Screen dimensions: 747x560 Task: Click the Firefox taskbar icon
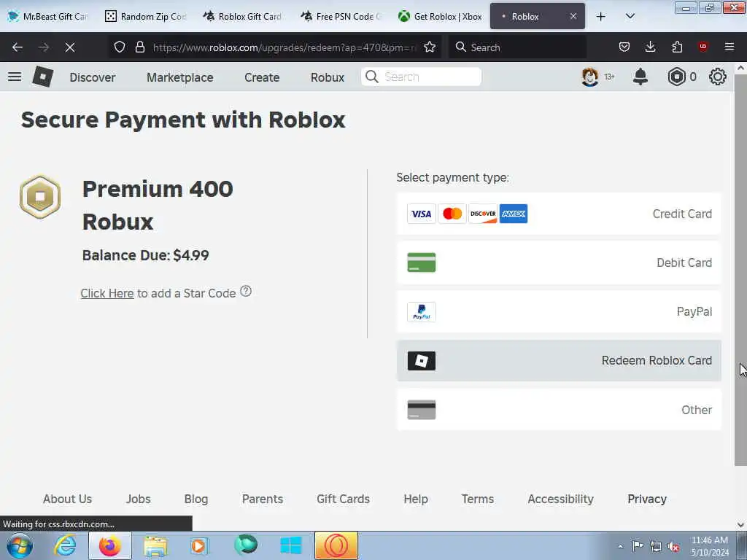coord(110,545)
